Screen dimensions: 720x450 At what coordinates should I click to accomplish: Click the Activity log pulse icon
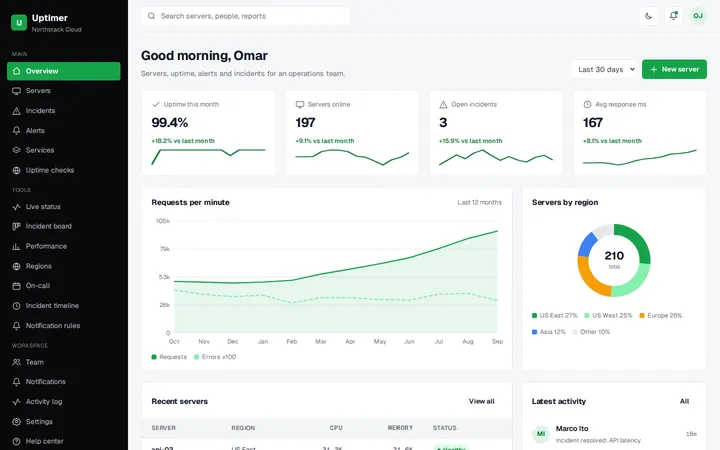pos(17,402)
